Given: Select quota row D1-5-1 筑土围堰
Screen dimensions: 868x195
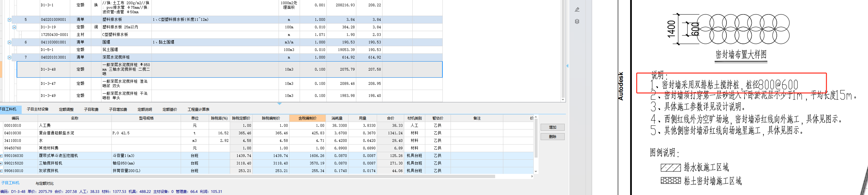Looking at the screenshot, I should click(229, 50).
